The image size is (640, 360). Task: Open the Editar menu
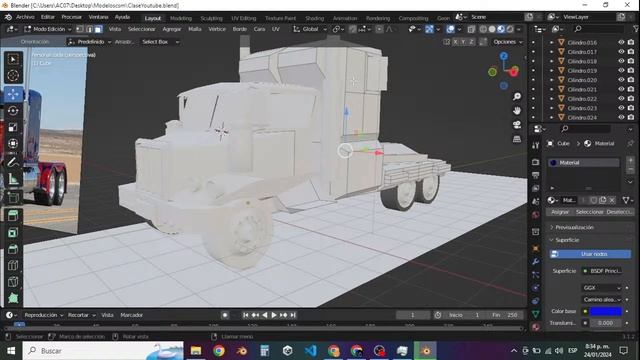(x=48, y=17)
